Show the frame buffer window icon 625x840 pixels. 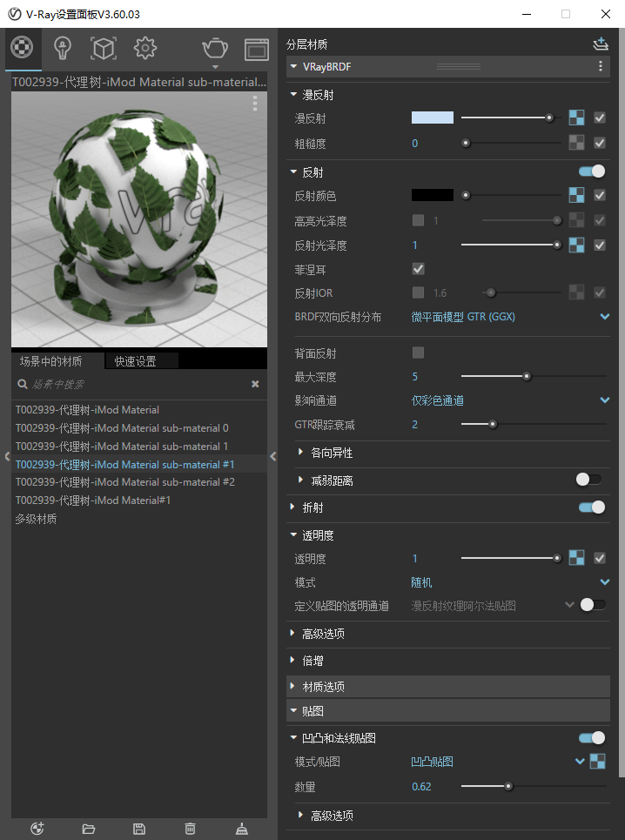pos(257,49)
